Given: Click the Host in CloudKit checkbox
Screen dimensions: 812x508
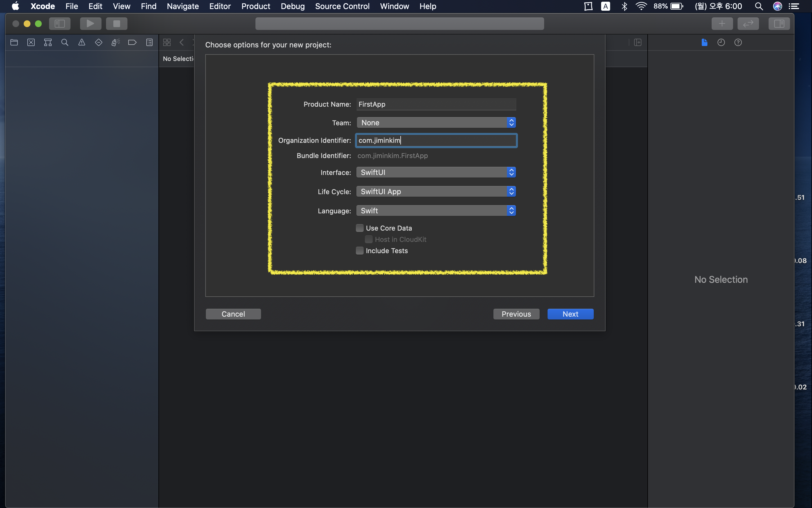Looking at the screenshot, I should 369,239.
